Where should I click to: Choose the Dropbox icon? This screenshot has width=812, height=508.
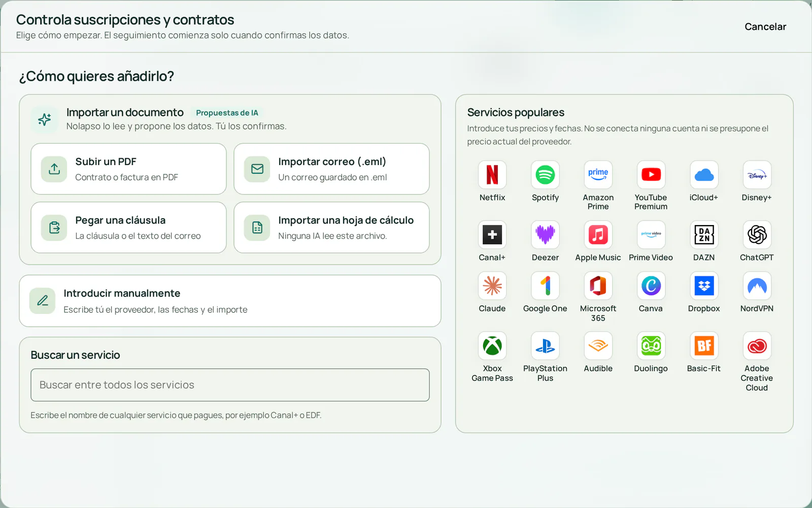click(x=704, y=285)
